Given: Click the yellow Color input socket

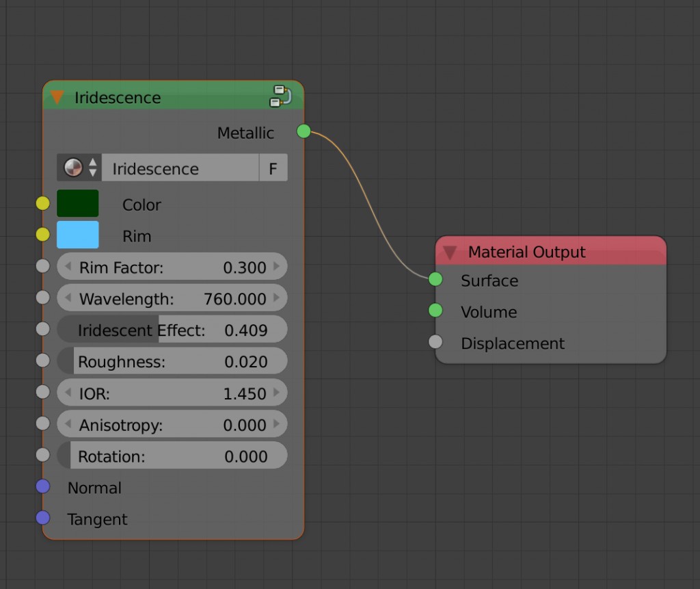Looking at the screenshot, I should pyautogui.click(x=43, y=203).
